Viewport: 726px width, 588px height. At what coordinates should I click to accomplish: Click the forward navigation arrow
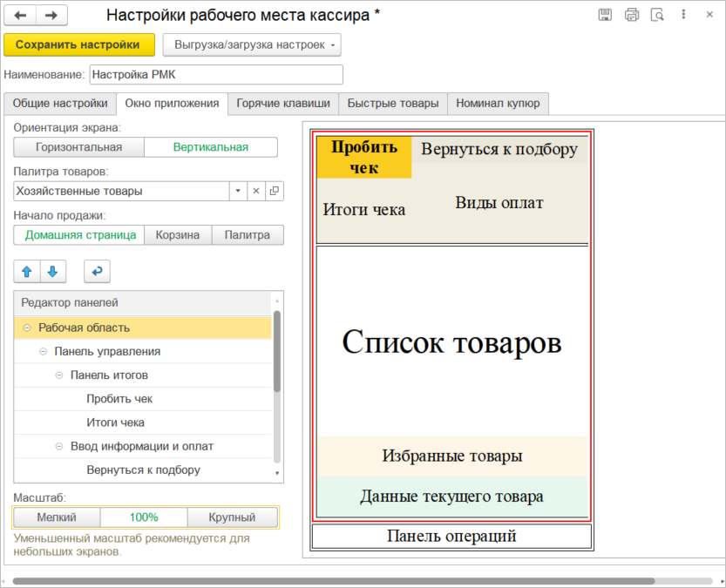click(51, 16)
